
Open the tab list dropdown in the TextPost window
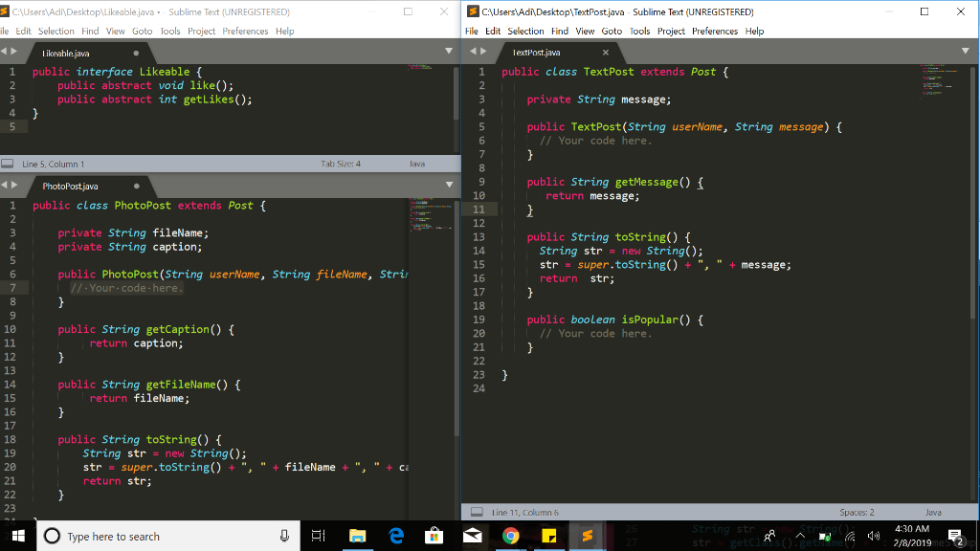[965, 53]
